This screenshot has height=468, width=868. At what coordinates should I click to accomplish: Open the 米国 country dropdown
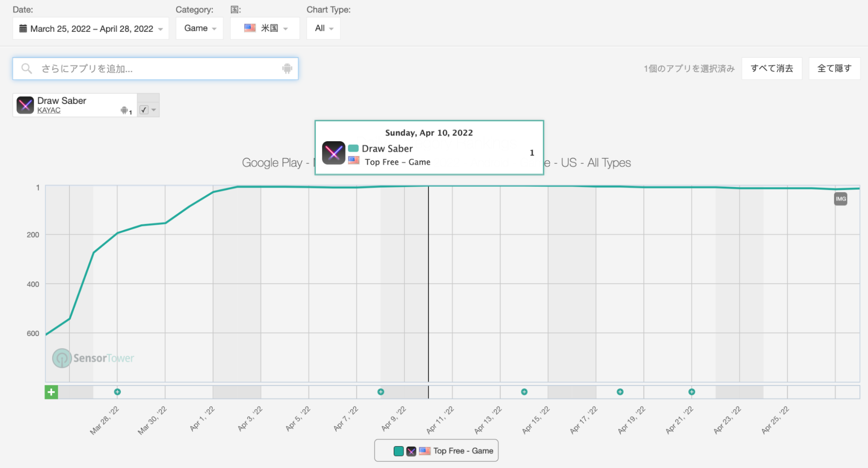click(x=265, y=28)
